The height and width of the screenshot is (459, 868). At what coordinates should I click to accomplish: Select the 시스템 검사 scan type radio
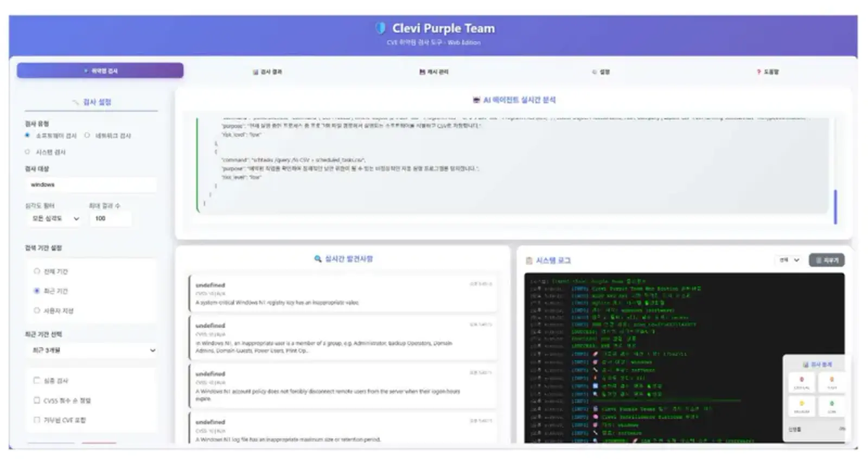28,152
